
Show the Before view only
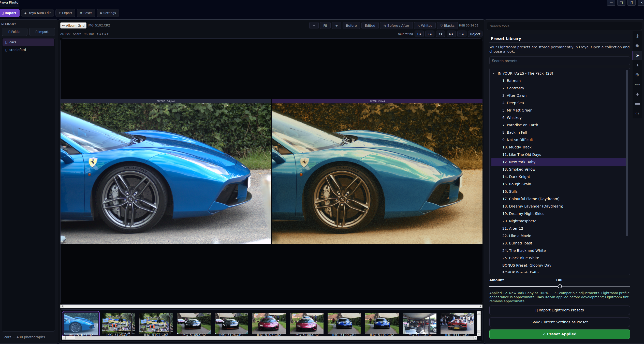point(351,25)
